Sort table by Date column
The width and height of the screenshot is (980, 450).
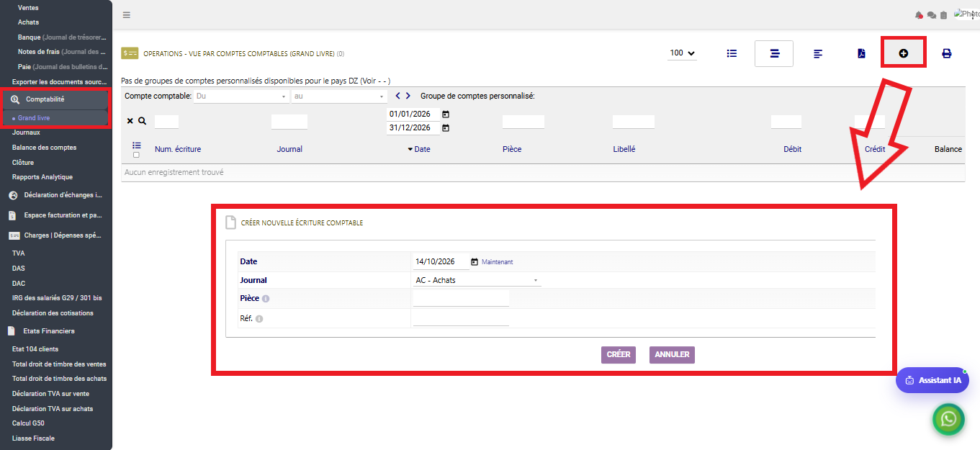tap(422, 149)
